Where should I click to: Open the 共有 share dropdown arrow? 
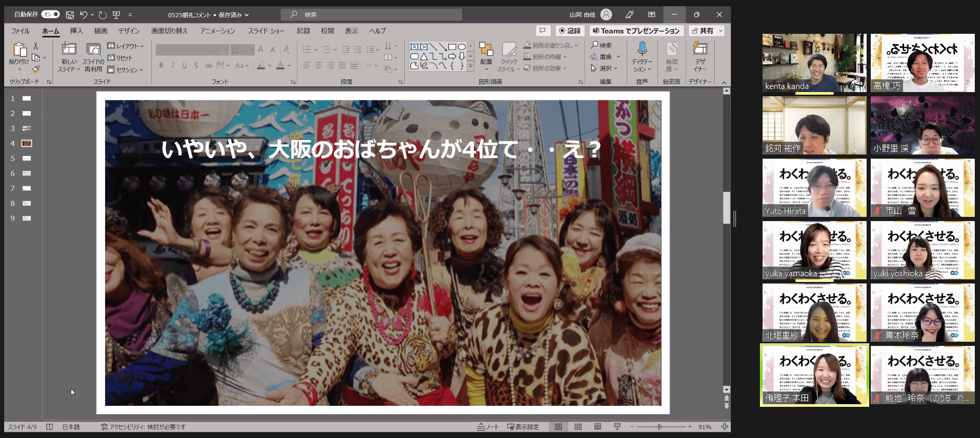pos(720,31)
